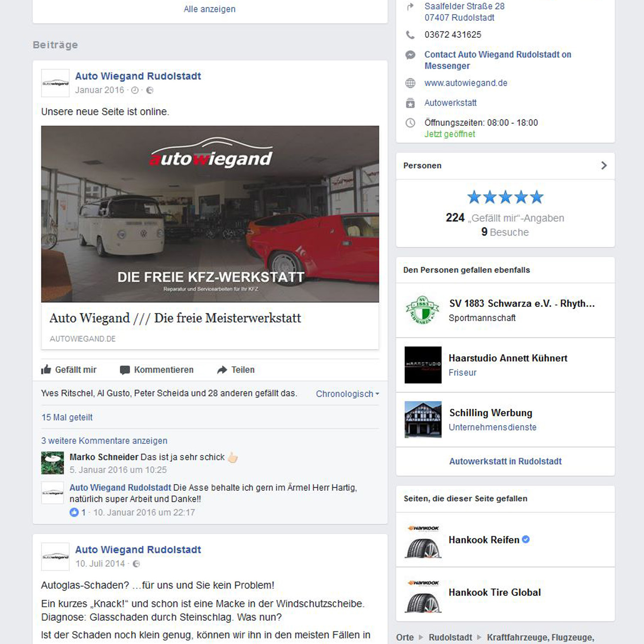Click the clock icon beside Öffnungszeiten

(x=410, y=123)
